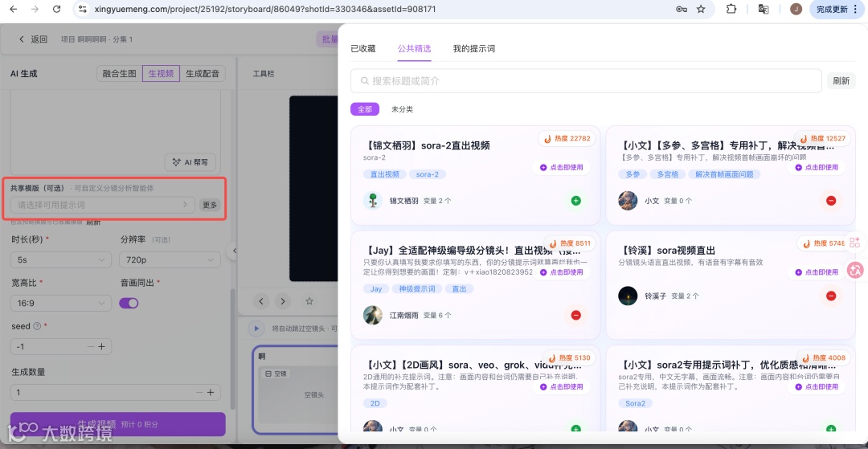Open 分辨率 720p dropdown

(x=170, y=259)
